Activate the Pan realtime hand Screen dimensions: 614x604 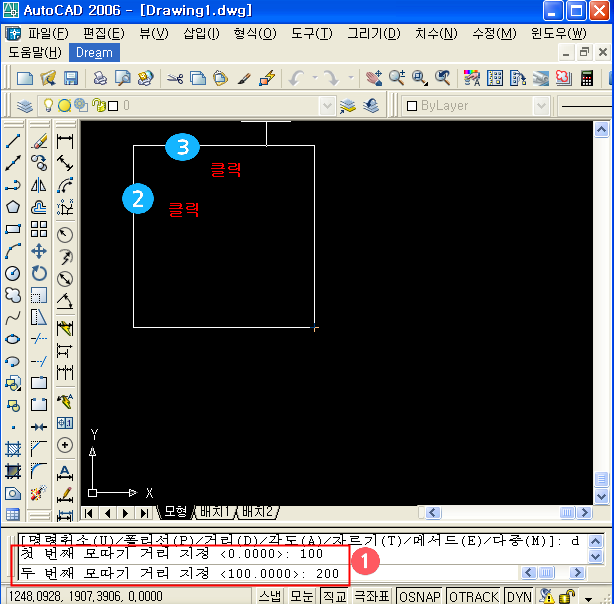pos(374,78)
